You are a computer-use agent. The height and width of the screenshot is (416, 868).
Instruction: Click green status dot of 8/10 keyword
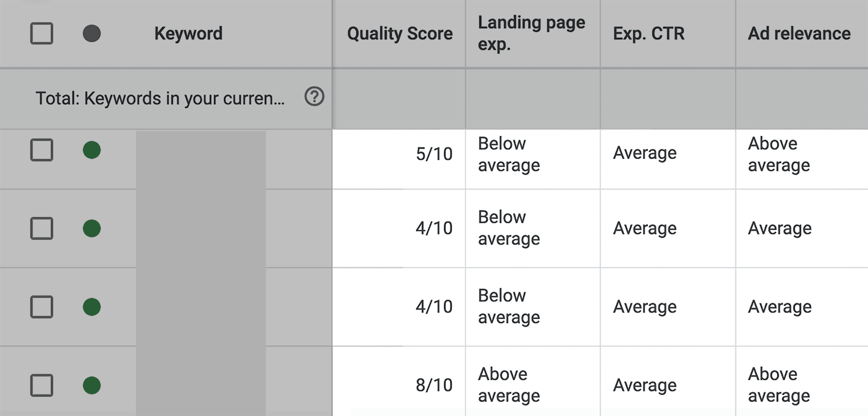click(92, 385)
